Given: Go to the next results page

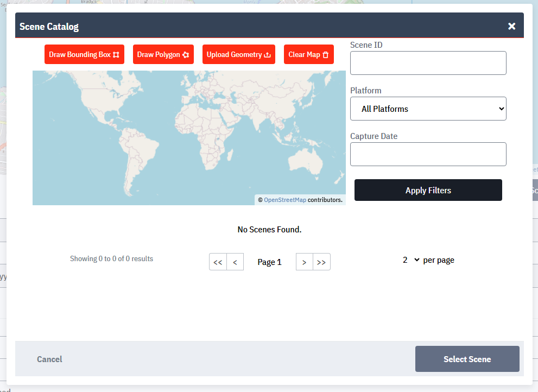Looking at the screenshot, I should (304, 262).
